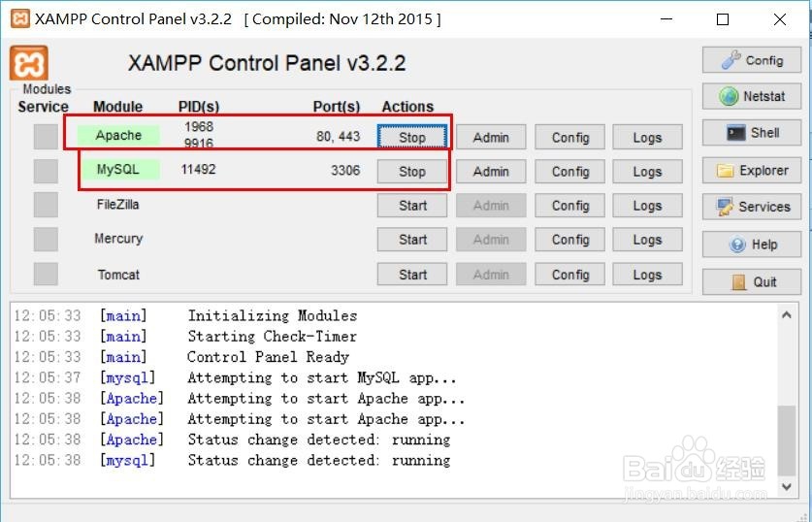The width and height of the screenshot is (812, 522).
Task: Click the XAMPP orange logo
Action: coord(29,63)
